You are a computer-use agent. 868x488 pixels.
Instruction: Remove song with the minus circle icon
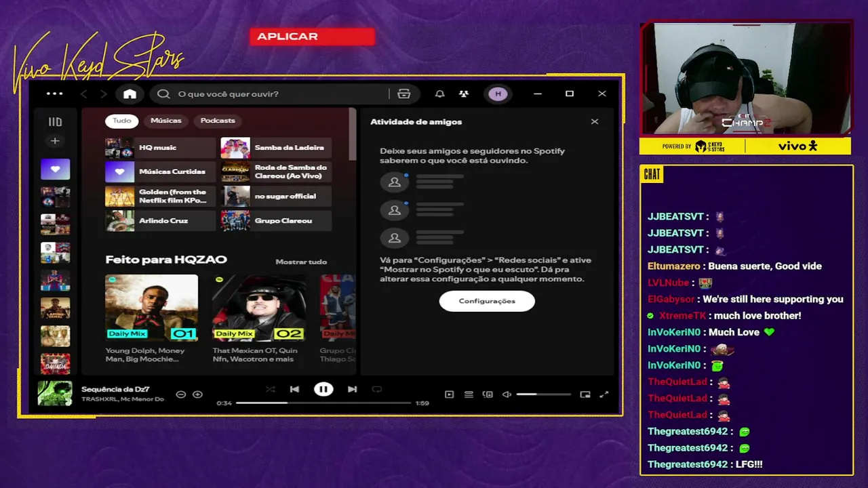pyautogui.click(x=180, y=394)
